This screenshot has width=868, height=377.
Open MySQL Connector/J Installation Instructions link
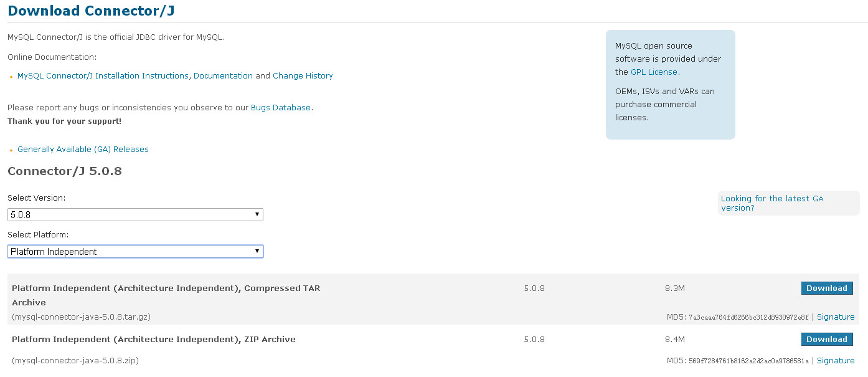coord(103,76)
